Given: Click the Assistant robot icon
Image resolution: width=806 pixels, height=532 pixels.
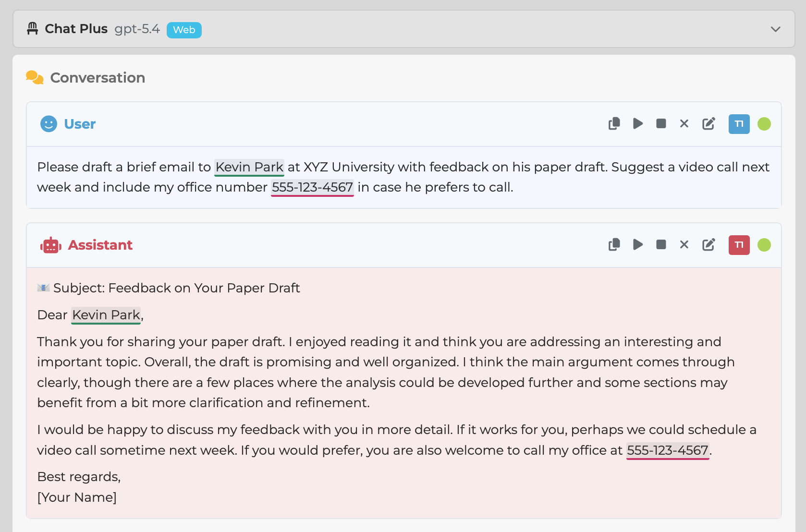Looking at the screenshot, I should click(51, 245).
